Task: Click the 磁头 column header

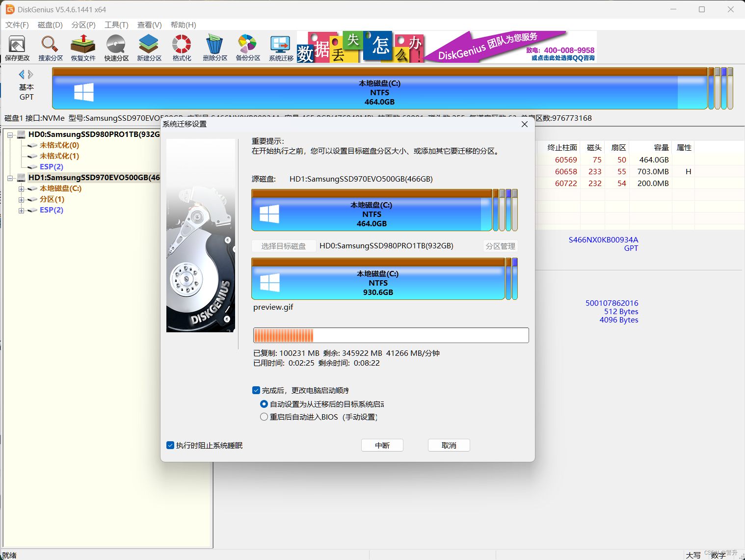Action: [x=594, y=147]
